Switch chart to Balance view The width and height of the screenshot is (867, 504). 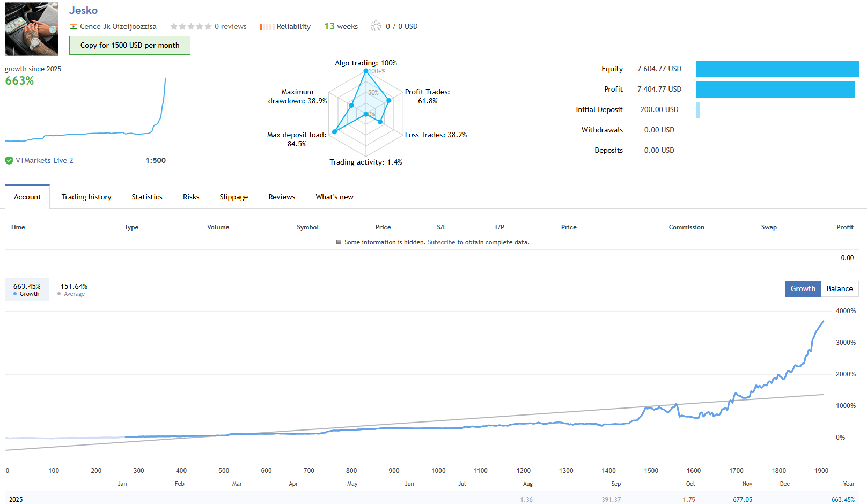tap(839, 288)
